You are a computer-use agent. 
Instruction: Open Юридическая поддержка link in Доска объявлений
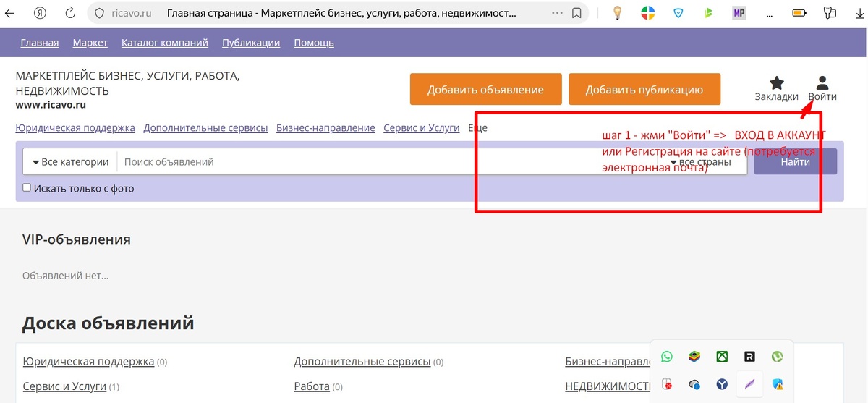coord(88,362)
